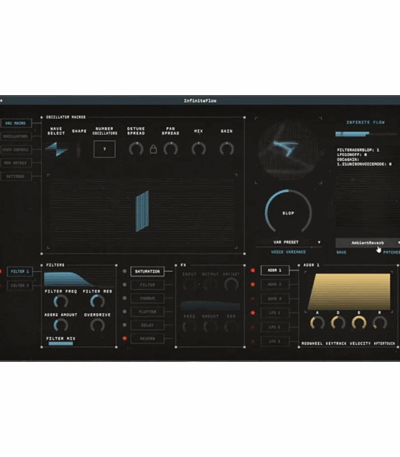Image resolution: width=400 pixels, height=457 pixels.
Task: Select the ADSR 1 modulator button
Action: pyautogui.click(x=275, y=270)
